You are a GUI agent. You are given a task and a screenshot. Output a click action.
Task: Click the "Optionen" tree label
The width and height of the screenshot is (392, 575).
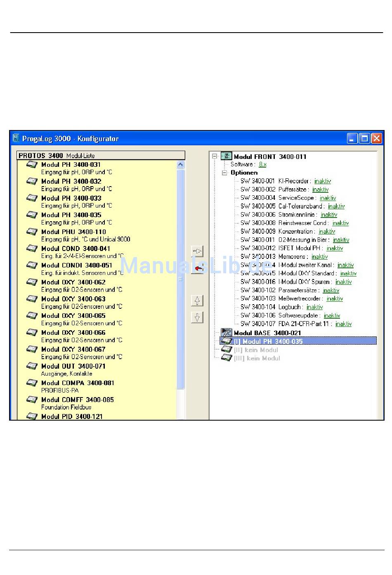(244, 173)
